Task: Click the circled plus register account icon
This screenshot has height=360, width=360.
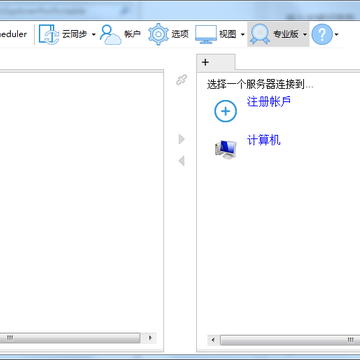Action: click(x=226, y=111)
